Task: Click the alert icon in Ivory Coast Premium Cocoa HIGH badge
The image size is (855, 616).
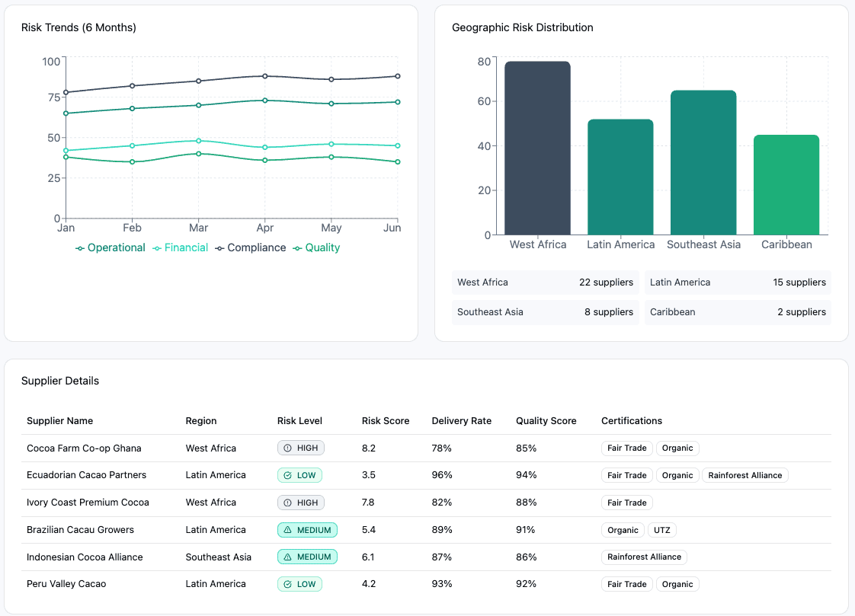Action: (288, 503)
